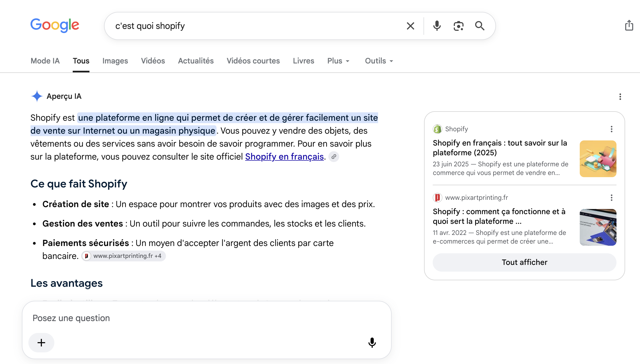Viewport: 640px width, 364px height.
Task: Click the Posez une question input field
Action: point(207,318)
